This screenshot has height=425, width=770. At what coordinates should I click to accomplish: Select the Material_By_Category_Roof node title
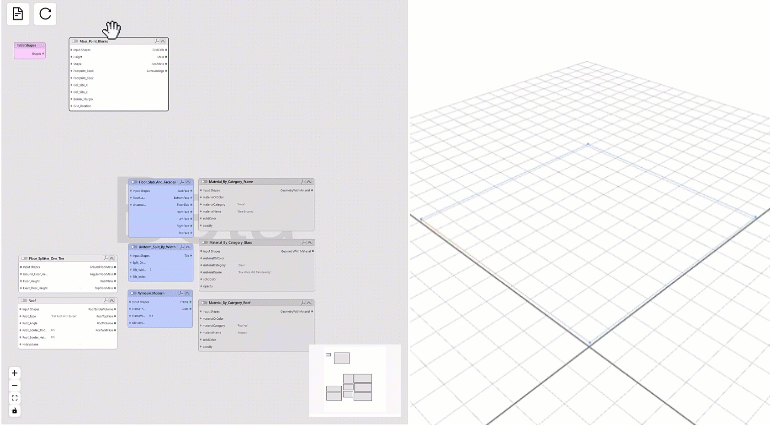(x=230, y=303)
